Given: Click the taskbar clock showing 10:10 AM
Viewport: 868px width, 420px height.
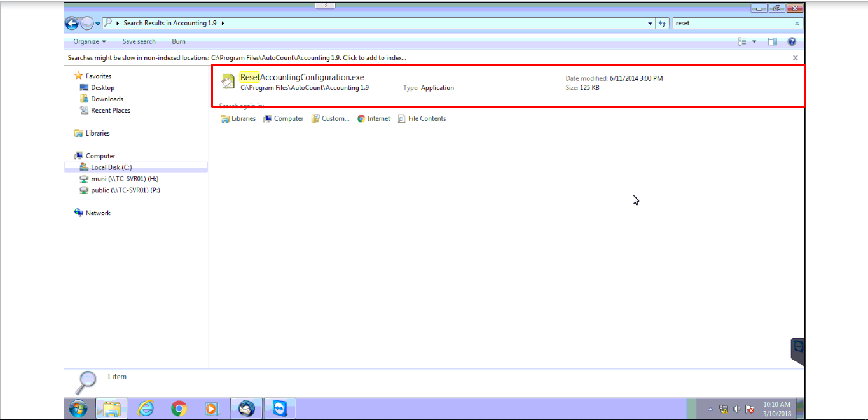Looking at the screenshot, I should click(776, 409).
